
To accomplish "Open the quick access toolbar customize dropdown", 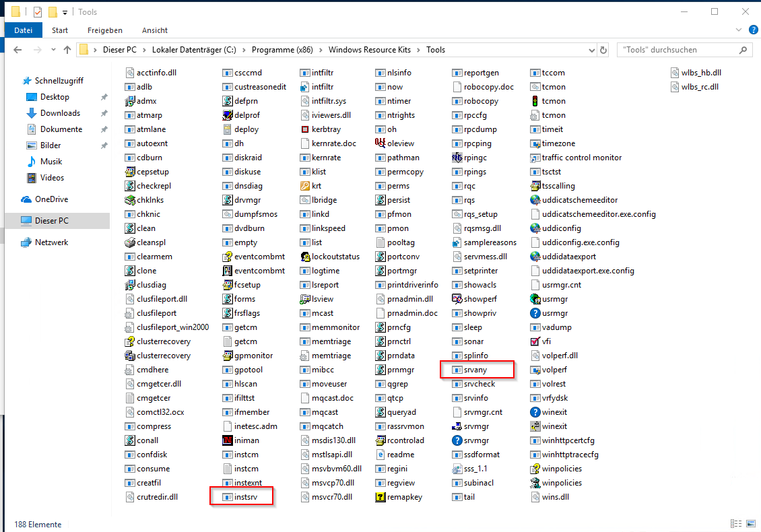I will [x=65, y=12].
